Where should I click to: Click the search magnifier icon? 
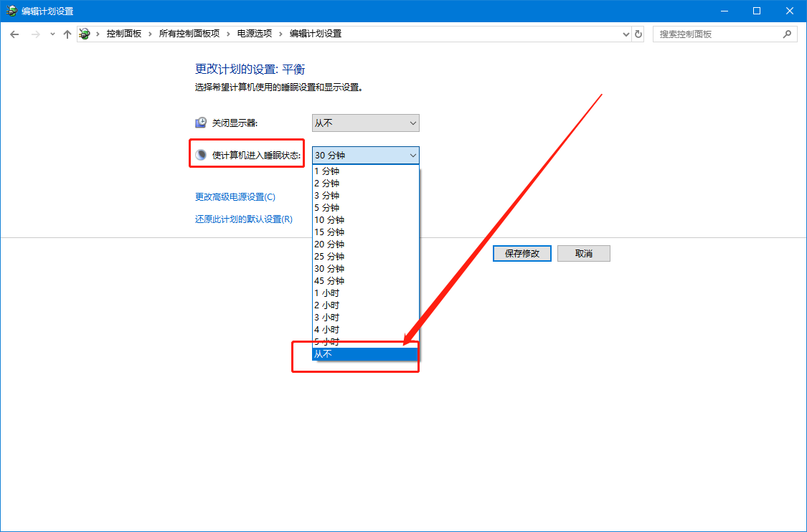787,34
